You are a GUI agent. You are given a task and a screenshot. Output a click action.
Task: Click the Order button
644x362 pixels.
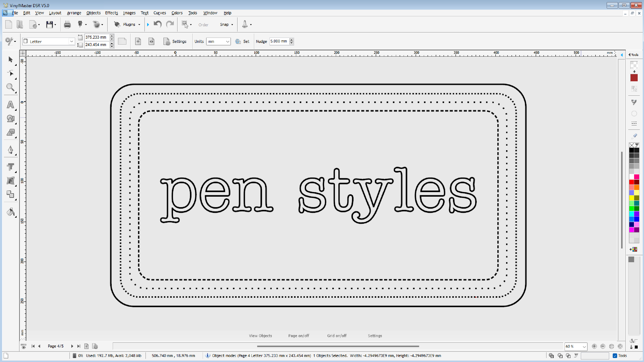click(203, 25)
